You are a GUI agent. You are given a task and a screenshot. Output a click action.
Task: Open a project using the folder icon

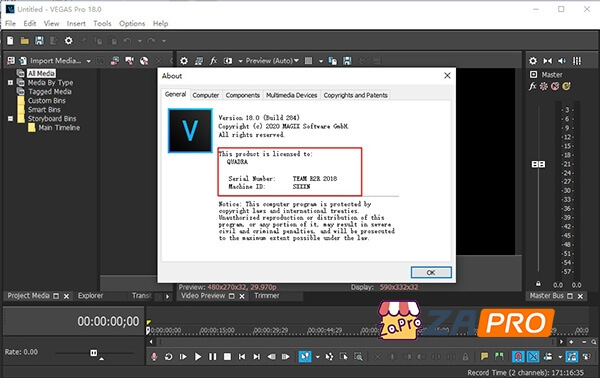click(x=25, y=41)
